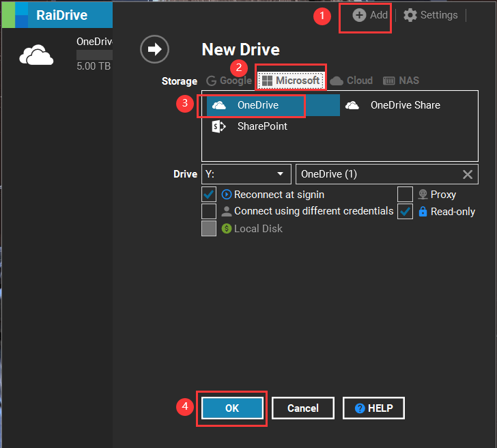Screen dimensions: 497x448
Task: Click the user credentials person icon
Action: 227,211
